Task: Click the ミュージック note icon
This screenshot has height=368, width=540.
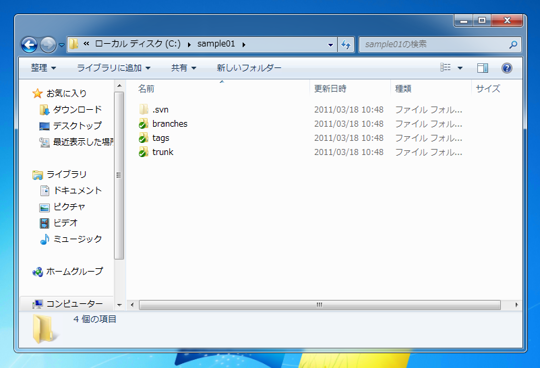Action: pos(44,239)
